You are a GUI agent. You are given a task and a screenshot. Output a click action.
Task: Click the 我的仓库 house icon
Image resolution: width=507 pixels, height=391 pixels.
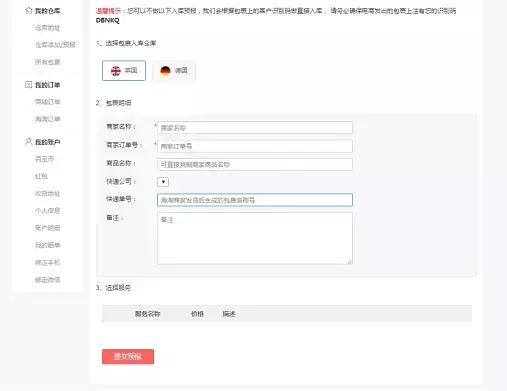[x=29, y=11]
